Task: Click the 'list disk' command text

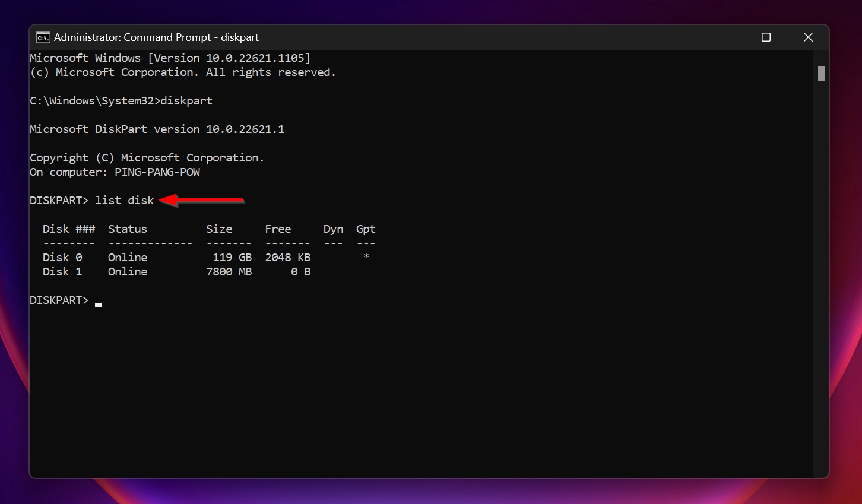Action: tap(125, 201)
